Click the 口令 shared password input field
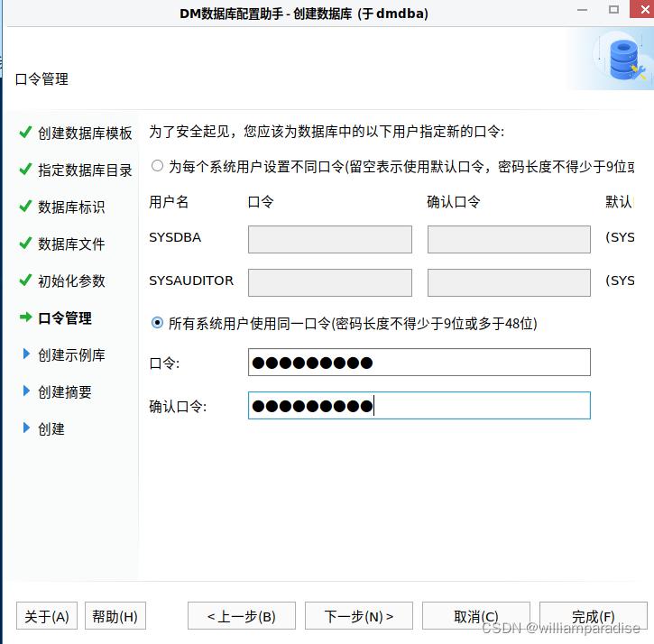 pyautogui.click(x=419, y=363)
